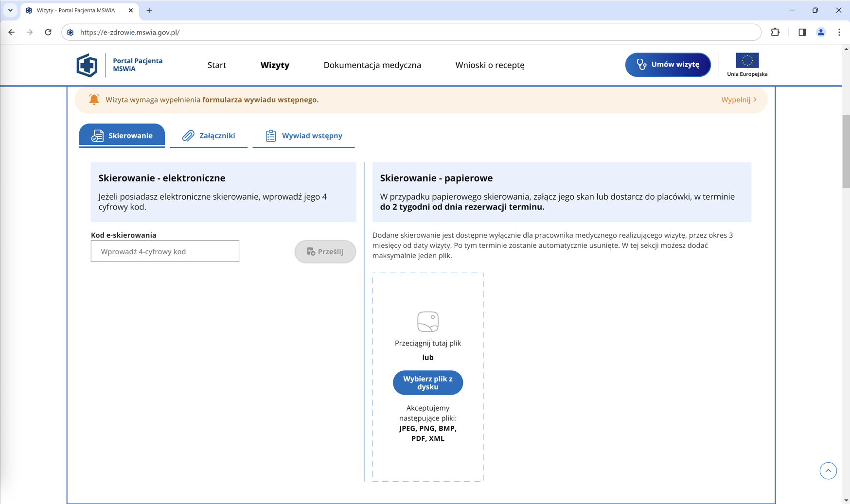
Task: Open the browser extensions puzzle icon
Action: [775, 33]
